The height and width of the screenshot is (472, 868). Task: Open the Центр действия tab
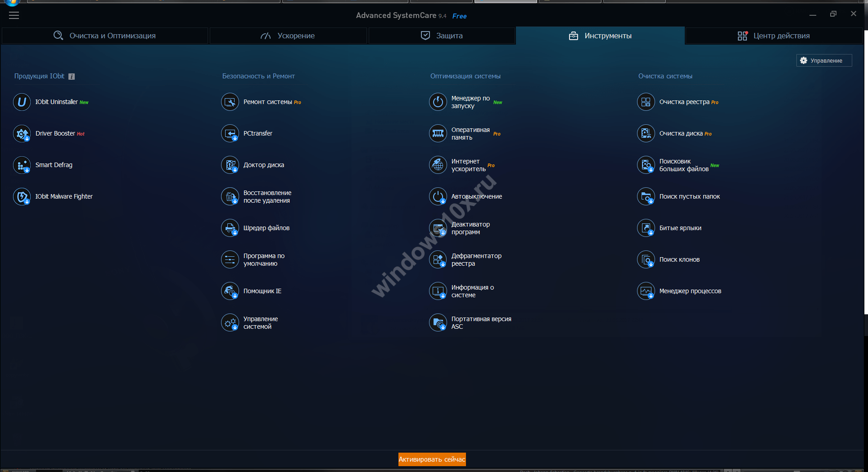(x=773, y=36)
